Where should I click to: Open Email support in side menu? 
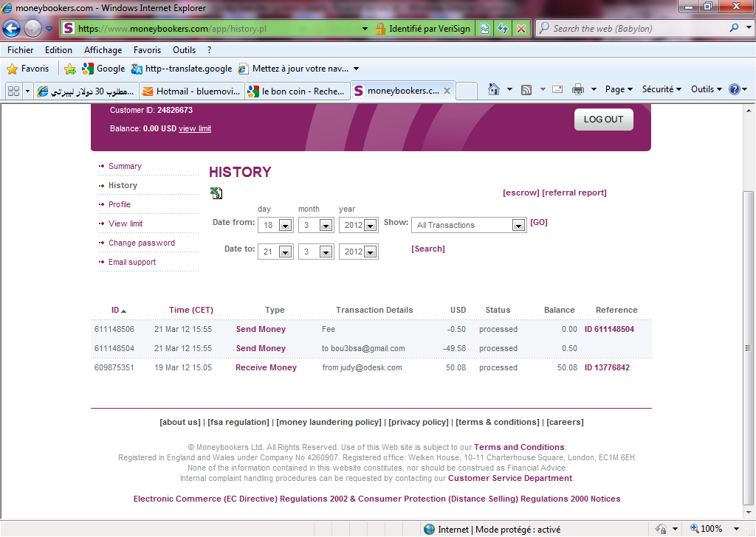(132, 262)
